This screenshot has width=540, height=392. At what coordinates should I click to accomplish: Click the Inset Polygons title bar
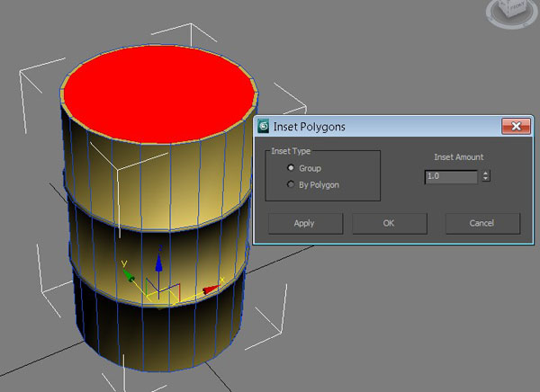pyautogui.click(x=378, y=127)
